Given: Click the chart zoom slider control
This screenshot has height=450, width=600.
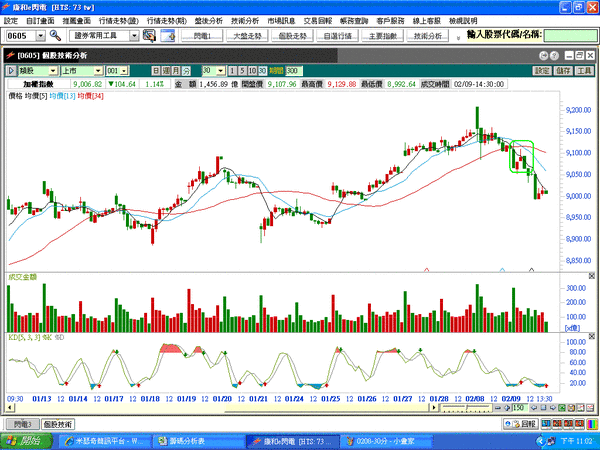Looking at the screenshot, I should 466,408.
